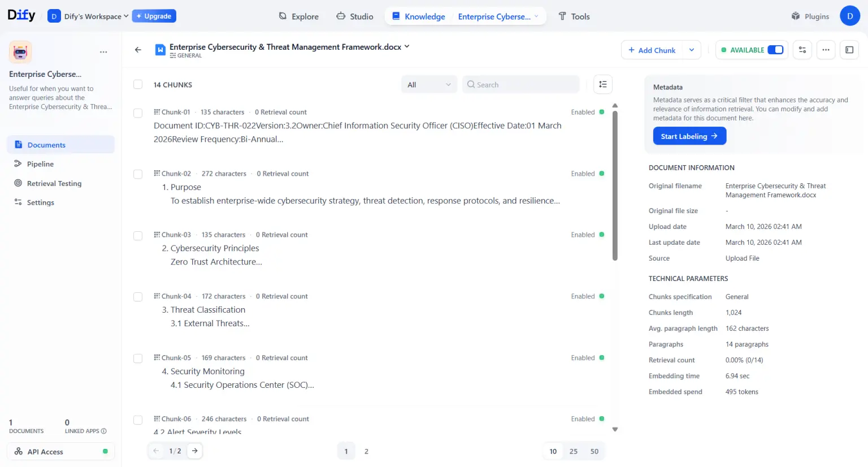Click the chunk list vertical scrollbar
The image size is (868, 467).
click(x=615, y=186)
